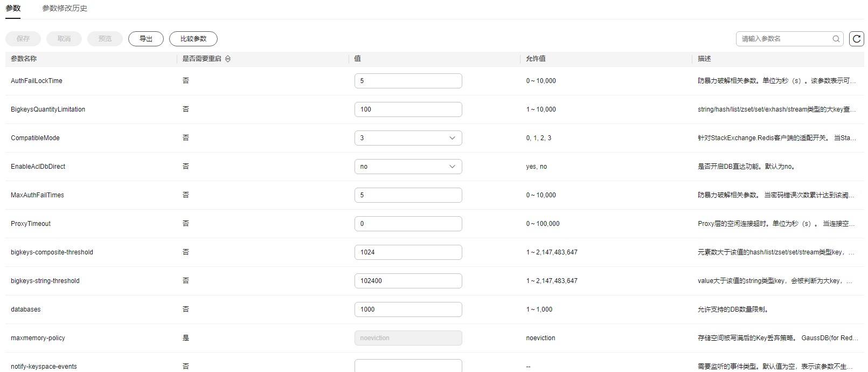This screenshot has width=868, height=372.
Task: Click the search magnifier icon
Action: (836, 39)
